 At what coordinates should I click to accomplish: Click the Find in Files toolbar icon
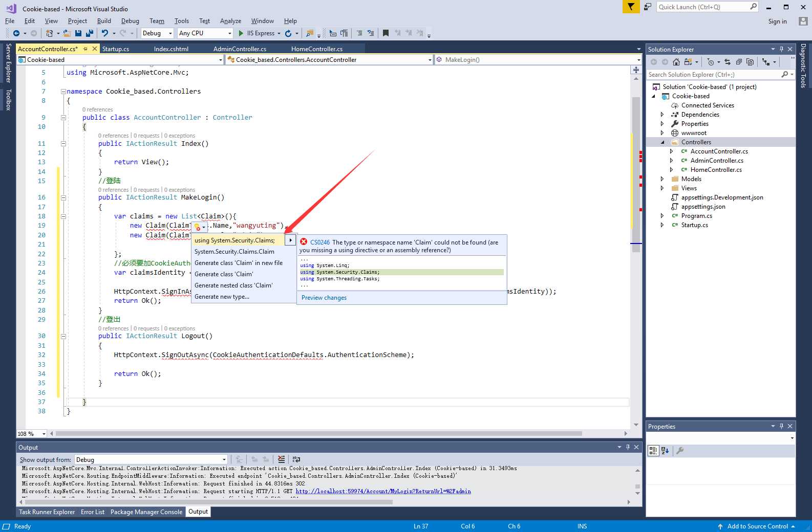click(x=310, y=33)
